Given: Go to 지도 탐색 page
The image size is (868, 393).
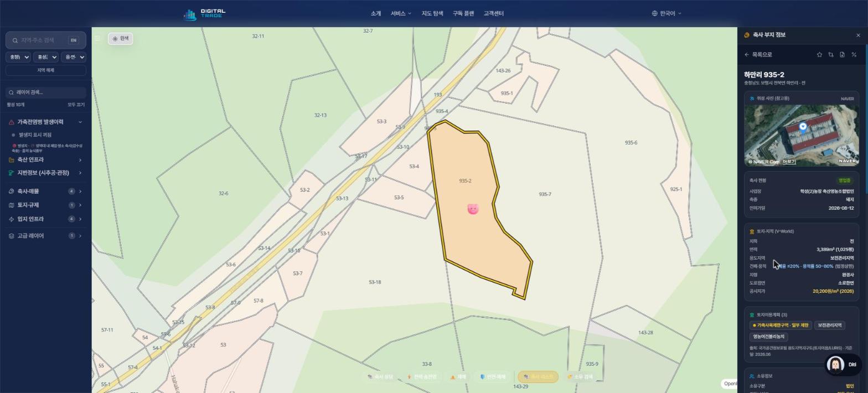Looking at the screenshot, I should click(x=432, y=13).
